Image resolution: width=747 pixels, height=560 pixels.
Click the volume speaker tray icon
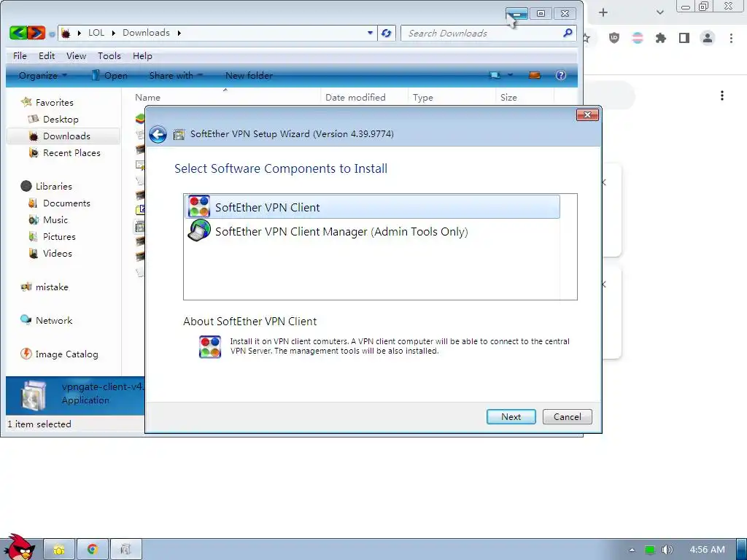(x=667, y=550)
